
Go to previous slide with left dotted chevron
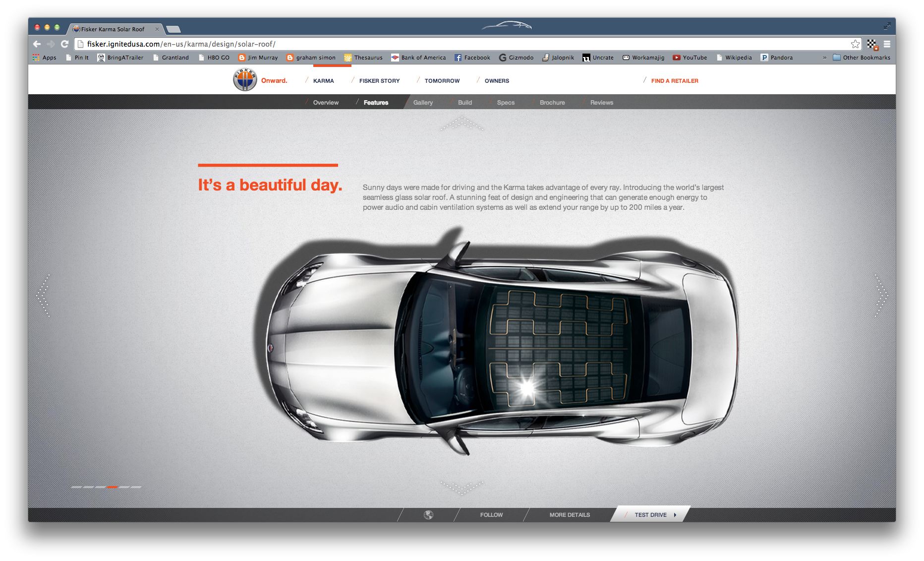[43, 295]
